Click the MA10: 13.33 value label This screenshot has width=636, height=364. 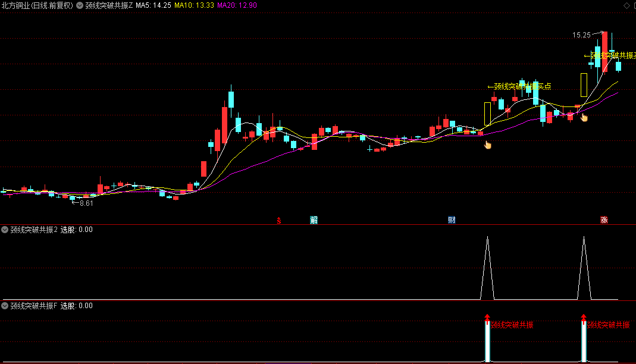(x=195, y=5)
